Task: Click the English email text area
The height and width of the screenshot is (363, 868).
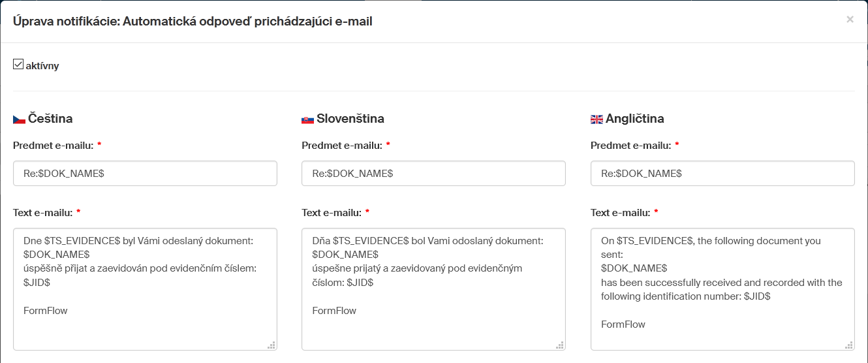Action: pos(722,289)
